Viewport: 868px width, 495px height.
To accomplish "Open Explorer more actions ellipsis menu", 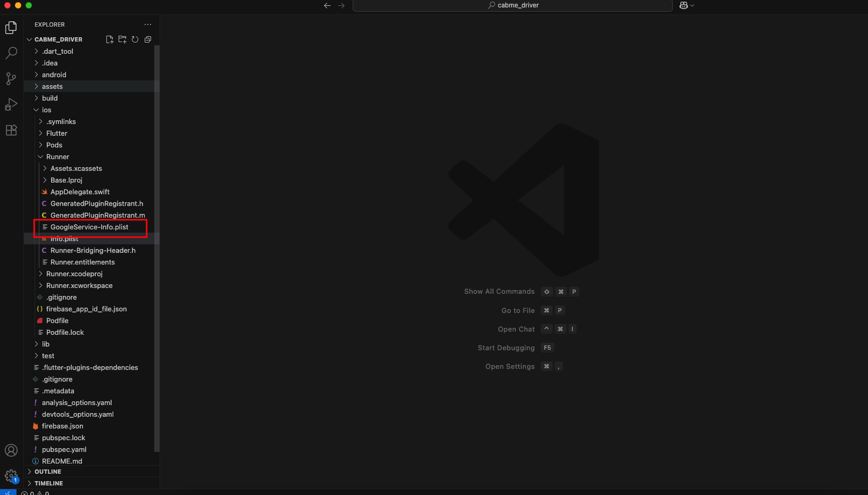I will pos(148,24).
